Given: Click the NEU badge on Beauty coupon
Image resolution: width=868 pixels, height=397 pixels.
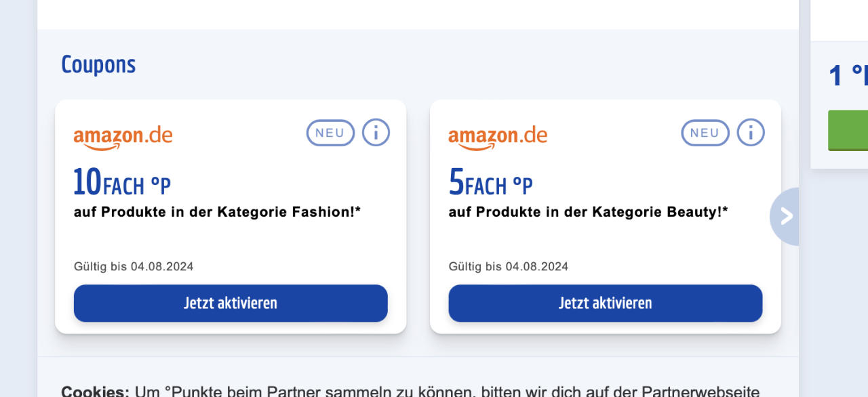Looking at the screenshot, I should click(705, 133).
